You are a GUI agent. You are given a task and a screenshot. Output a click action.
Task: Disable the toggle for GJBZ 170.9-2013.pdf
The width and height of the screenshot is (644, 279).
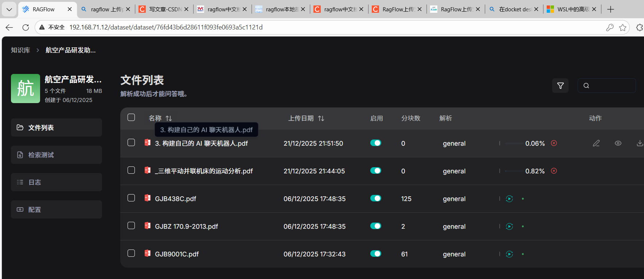(x=376, y=226)
